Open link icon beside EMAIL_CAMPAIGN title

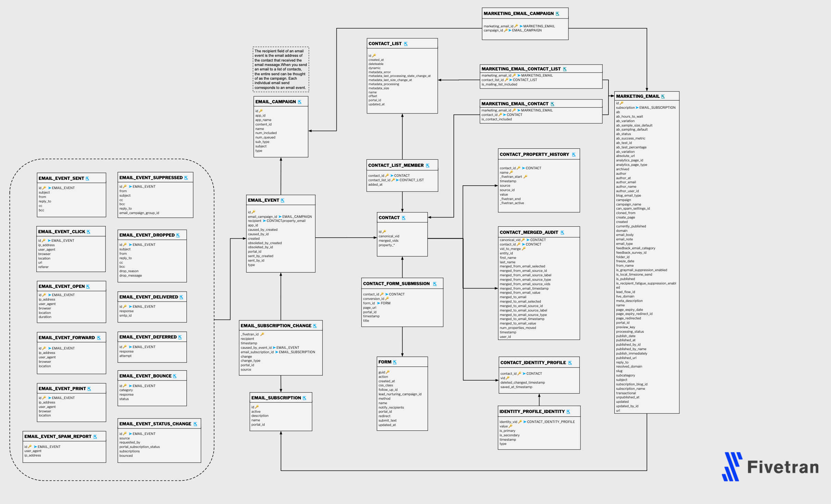pyautogui.click(x=300, y=102)
